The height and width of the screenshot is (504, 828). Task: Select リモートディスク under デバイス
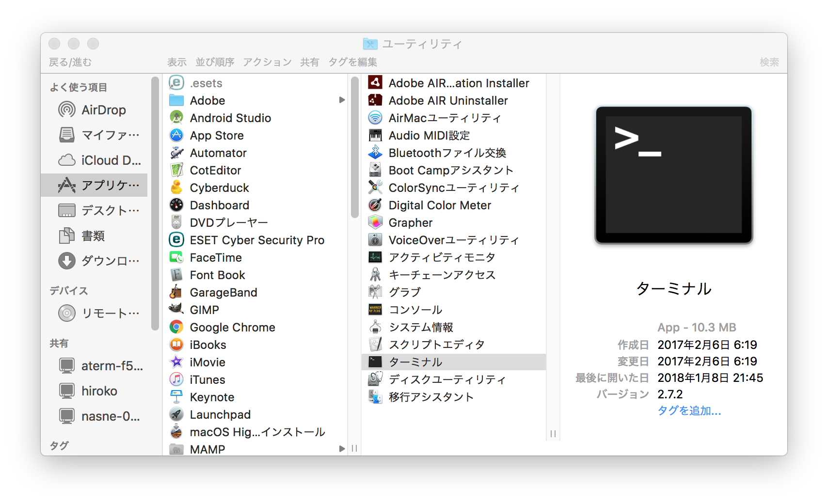(94, 313)
